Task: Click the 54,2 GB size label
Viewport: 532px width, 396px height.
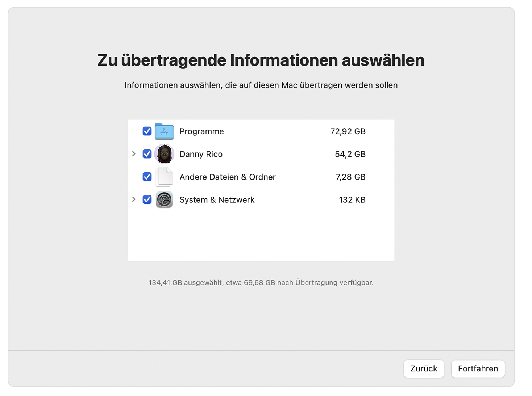Action: point(350,154)
